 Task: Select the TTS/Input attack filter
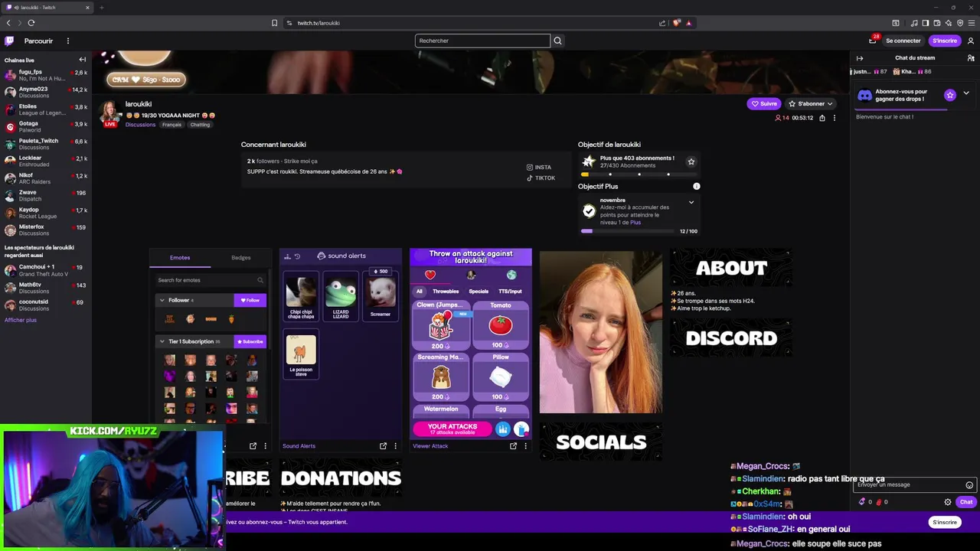[x=510, y=292]
